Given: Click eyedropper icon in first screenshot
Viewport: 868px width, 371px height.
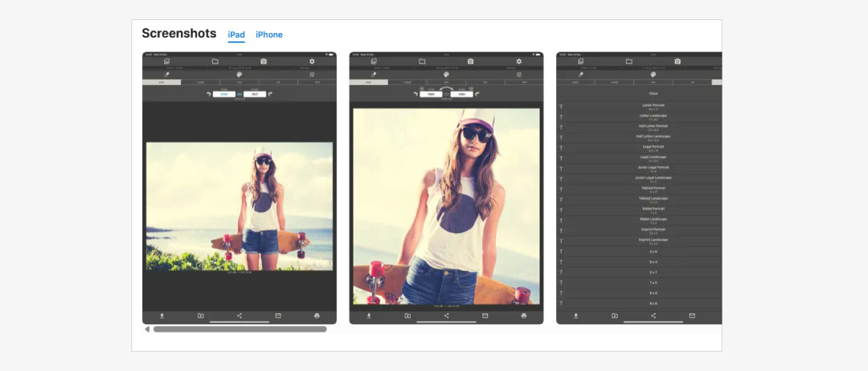Looking at the screenshot, I should (x=166, y=74).
